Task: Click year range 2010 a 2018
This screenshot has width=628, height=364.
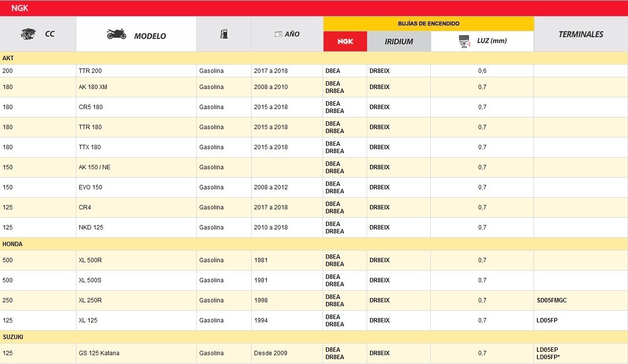Action: [271, 227]
